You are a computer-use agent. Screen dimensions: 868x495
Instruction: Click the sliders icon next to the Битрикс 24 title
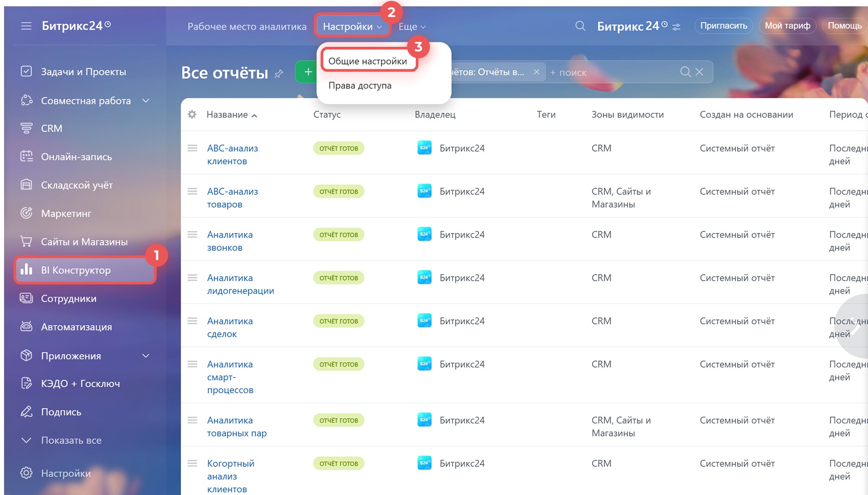click(x=676, y=27)
